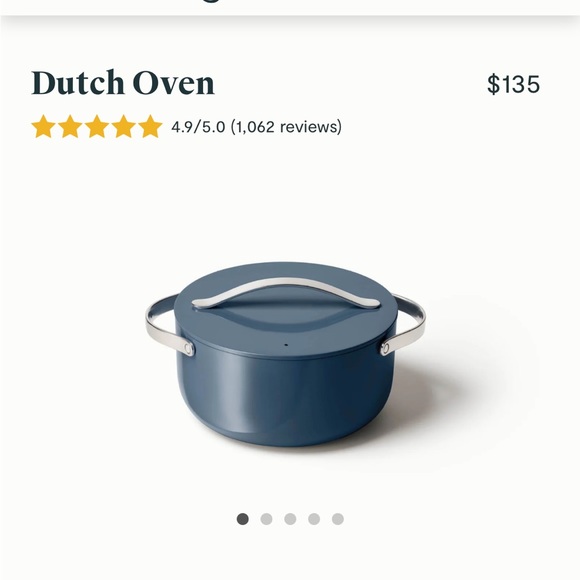The width and height of the screenshot is (580, 580).
Task: Select the first active carousel dot
Action: 243,519
